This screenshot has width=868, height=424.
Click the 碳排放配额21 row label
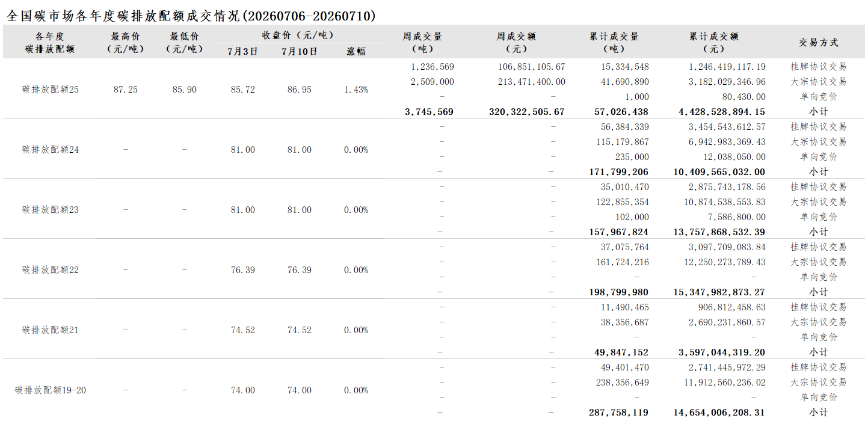(51, 330)
